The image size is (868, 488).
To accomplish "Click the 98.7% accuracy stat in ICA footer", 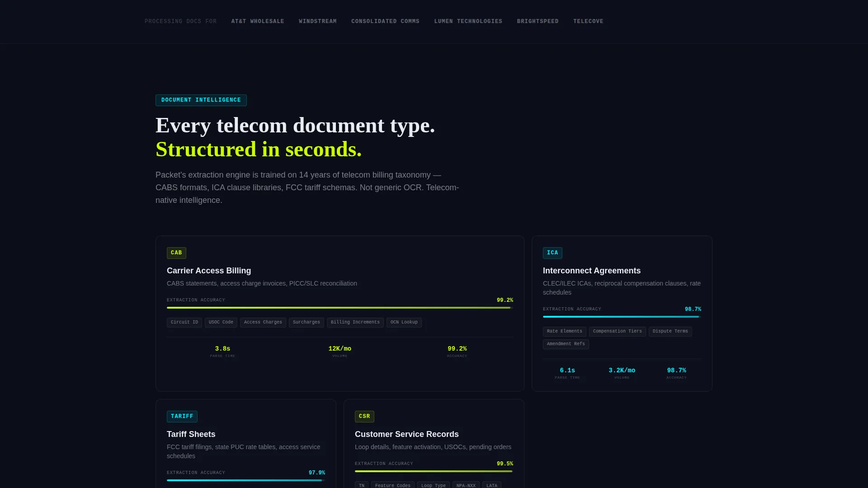I will tap(676, 371).
